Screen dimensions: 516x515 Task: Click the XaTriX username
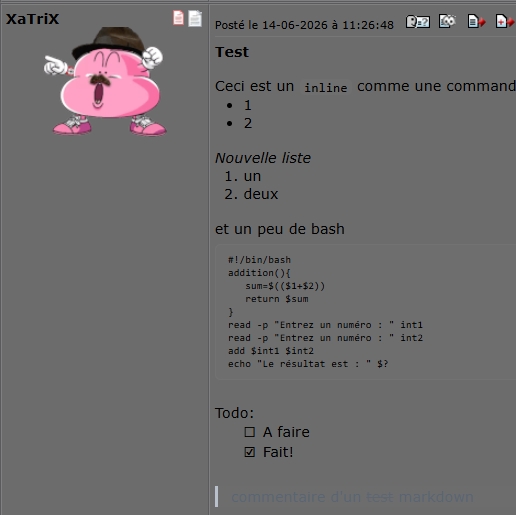32,19
